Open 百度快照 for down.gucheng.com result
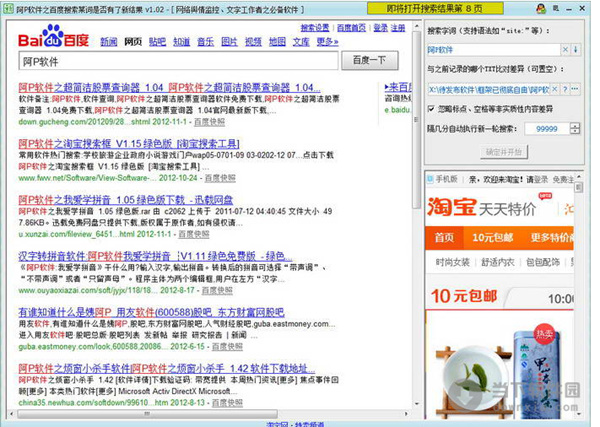 point(209,122)
